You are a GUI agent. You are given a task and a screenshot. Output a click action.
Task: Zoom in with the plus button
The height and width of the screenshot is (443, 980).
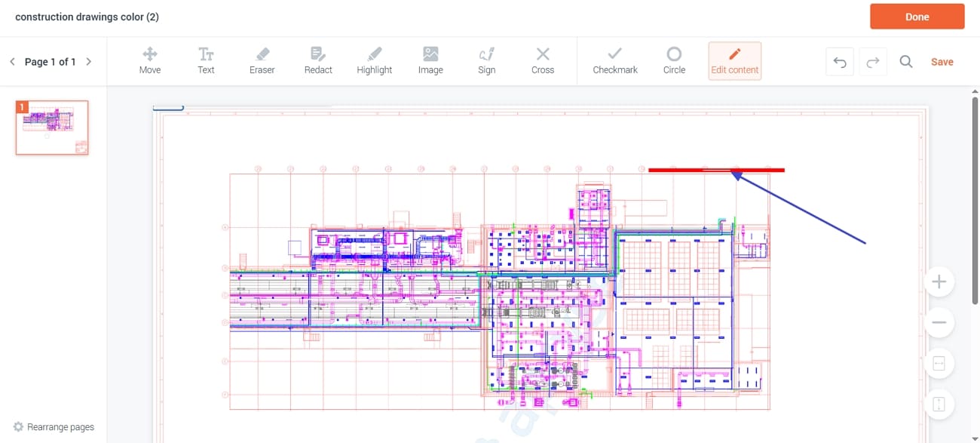tap(939, 282)
